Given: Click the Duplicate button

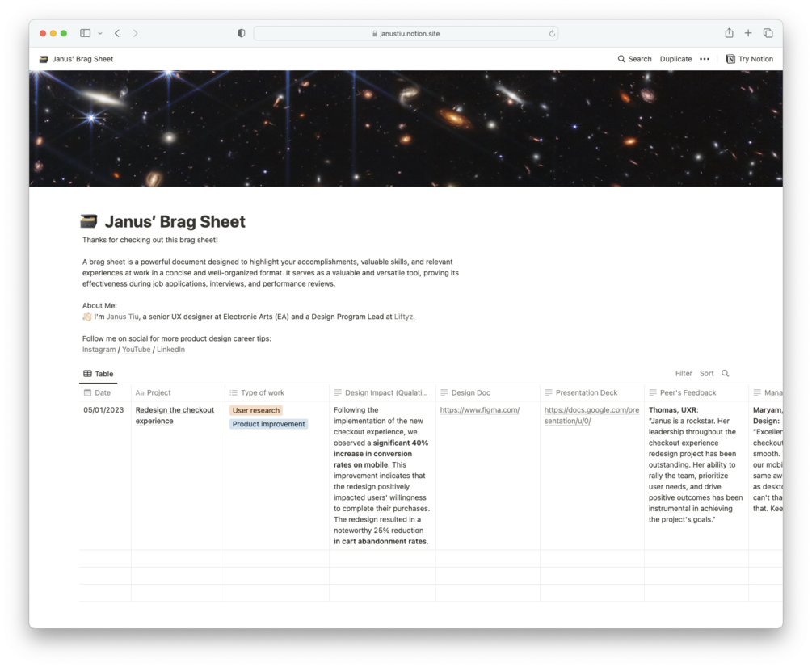Looking at the screenshot, I should coord(675,59).
